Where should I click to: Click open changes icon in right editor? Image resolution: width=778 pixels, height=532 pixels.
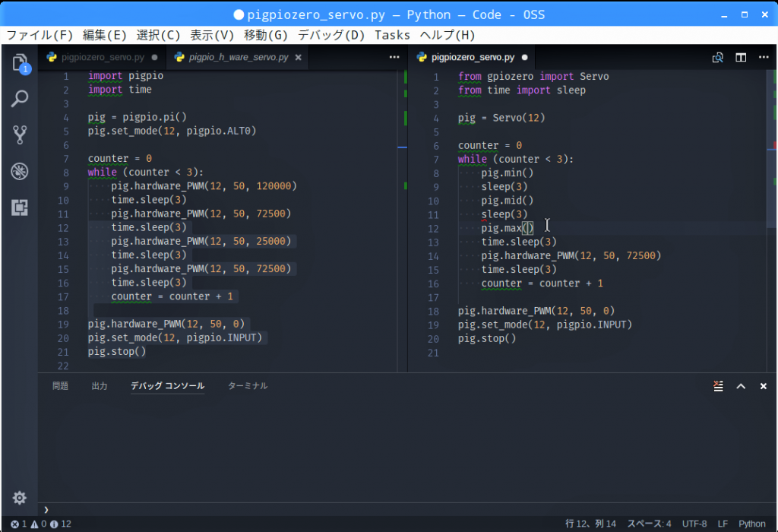click(717, 57)
